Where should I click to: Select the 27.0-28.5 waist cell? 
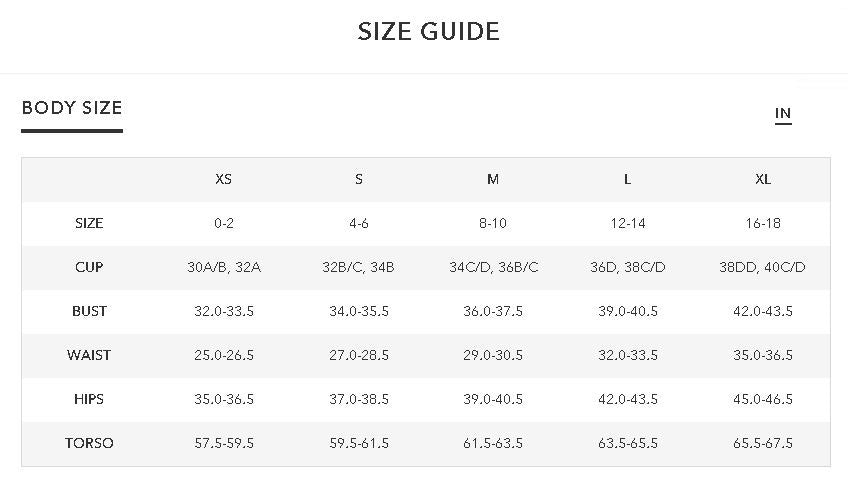(x=359, y=356)
